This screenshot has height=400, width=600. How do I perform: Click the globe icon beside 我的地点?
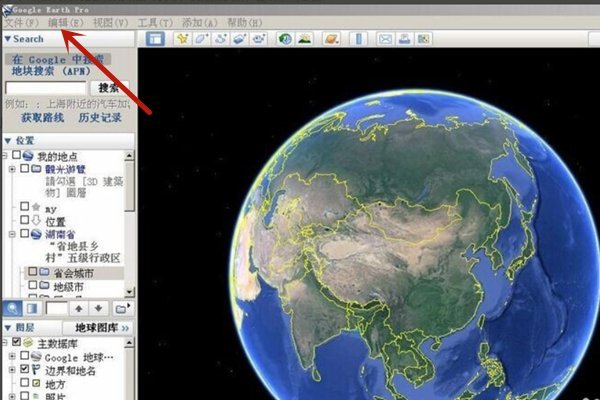tap(28, 155)
